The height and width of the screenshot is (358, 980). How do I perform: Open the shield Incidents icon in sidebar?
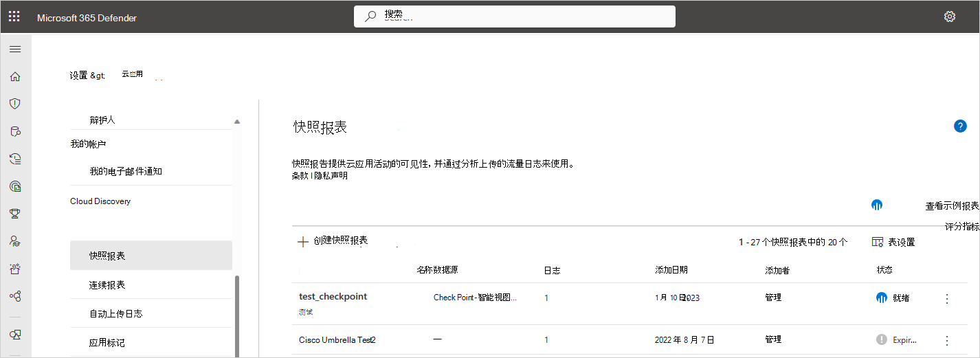pyautogui.click(x=14, y=104)
